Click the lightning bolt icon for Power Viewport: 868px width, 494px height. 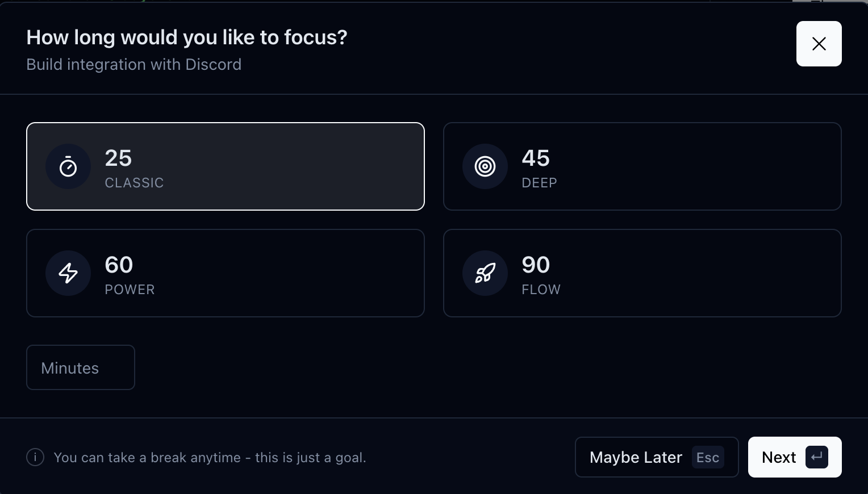[x=68, y=273]
